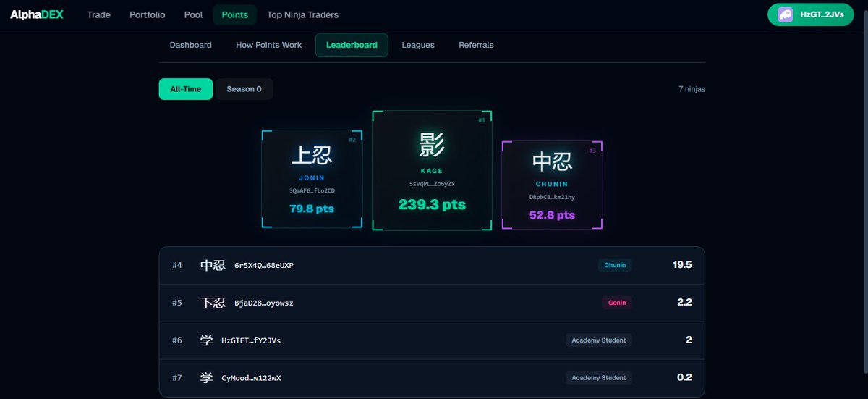The image size is (868, 399).
Task: Open the Trade menu
Action: (98, 14)
